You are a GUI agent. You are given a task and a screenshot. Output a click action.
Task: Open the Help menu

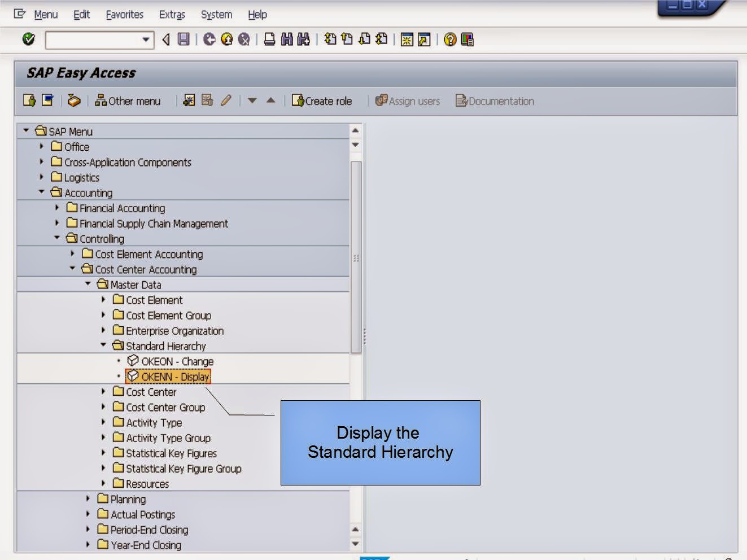(257, 15)
